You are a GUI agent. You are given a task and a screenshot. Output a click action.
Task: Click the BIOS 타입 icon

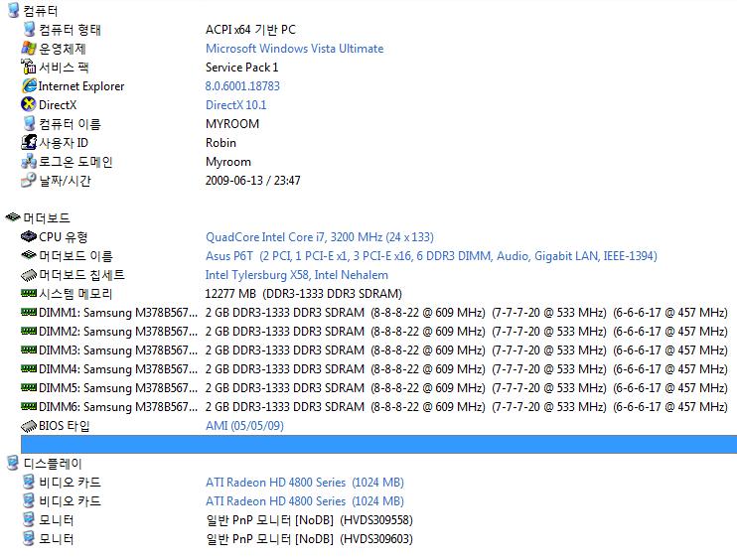point(29,426)
